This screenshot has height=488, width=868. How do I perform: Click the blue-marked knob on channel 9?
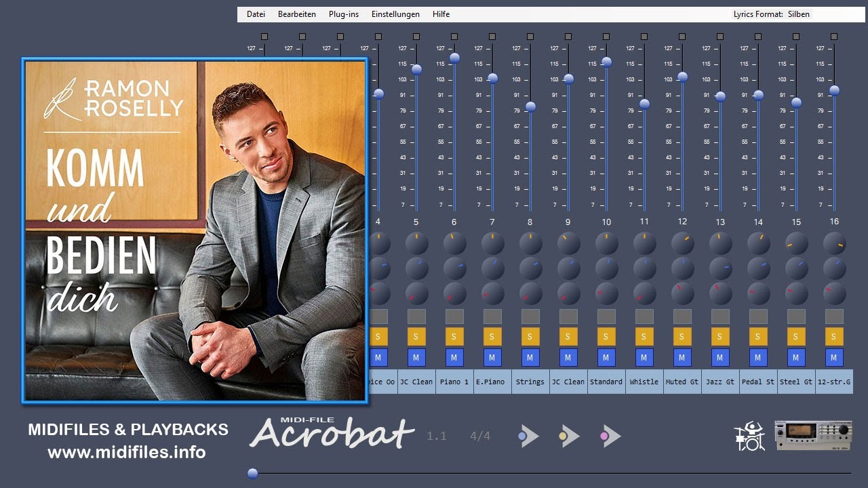568,268
